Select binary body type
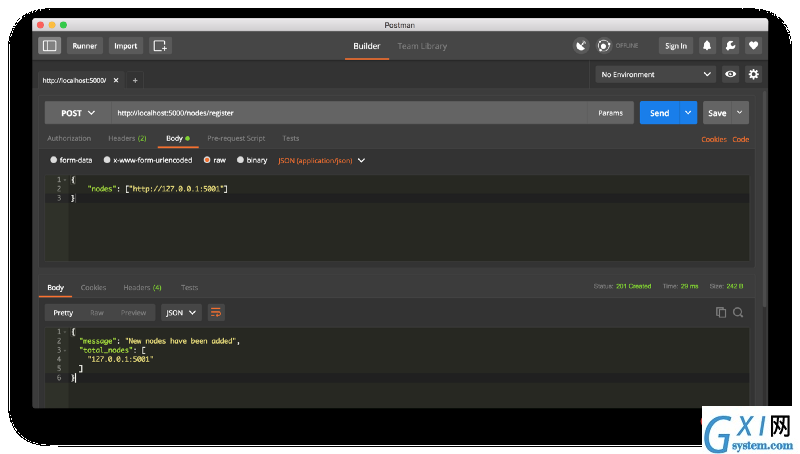The height and width of the screenshot is (454, 800). (252, 160)
